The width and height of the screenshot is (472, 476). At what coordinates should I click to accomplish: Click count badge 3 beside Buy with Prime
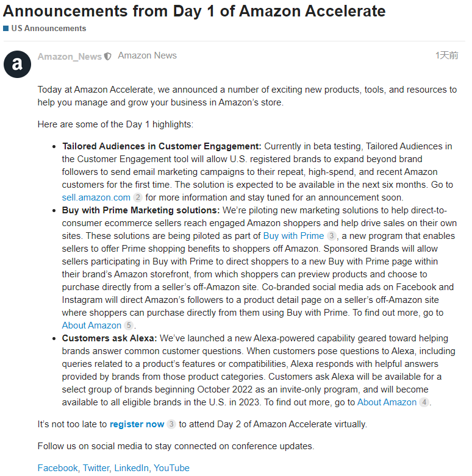coord(331,236)
